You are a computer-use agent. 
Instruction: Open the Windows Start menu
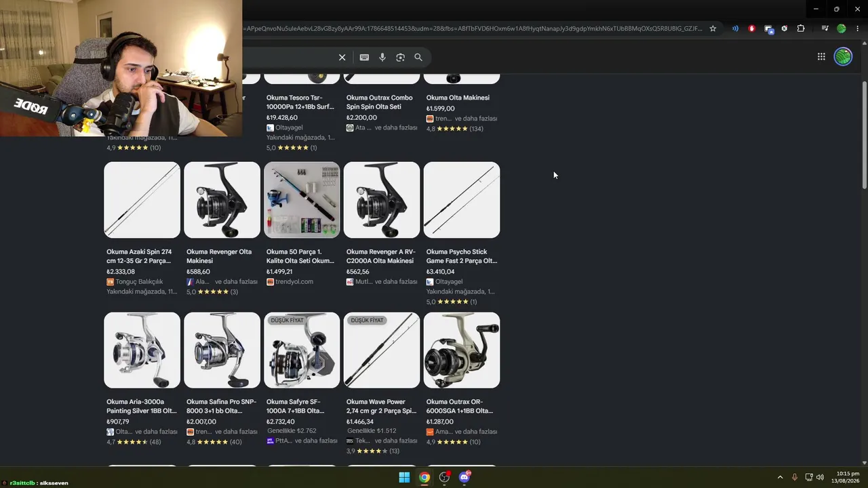404,477
